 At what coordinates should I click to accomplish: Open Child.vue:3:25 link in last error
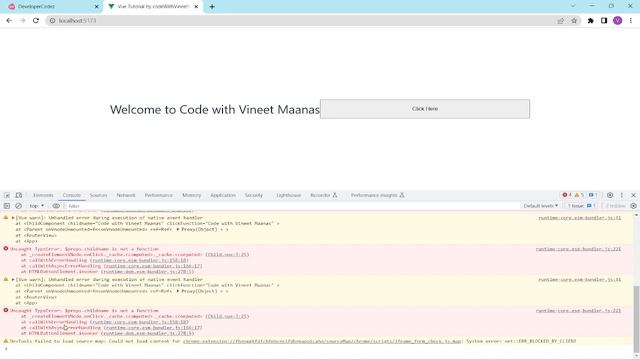click(x=227, y=316)
